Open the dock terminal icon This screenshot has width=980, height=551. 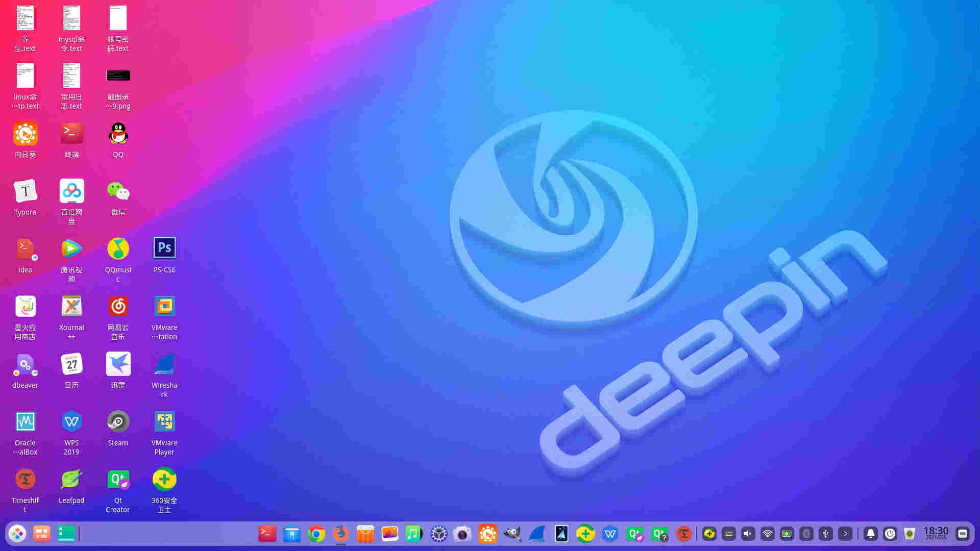point(267,534)
